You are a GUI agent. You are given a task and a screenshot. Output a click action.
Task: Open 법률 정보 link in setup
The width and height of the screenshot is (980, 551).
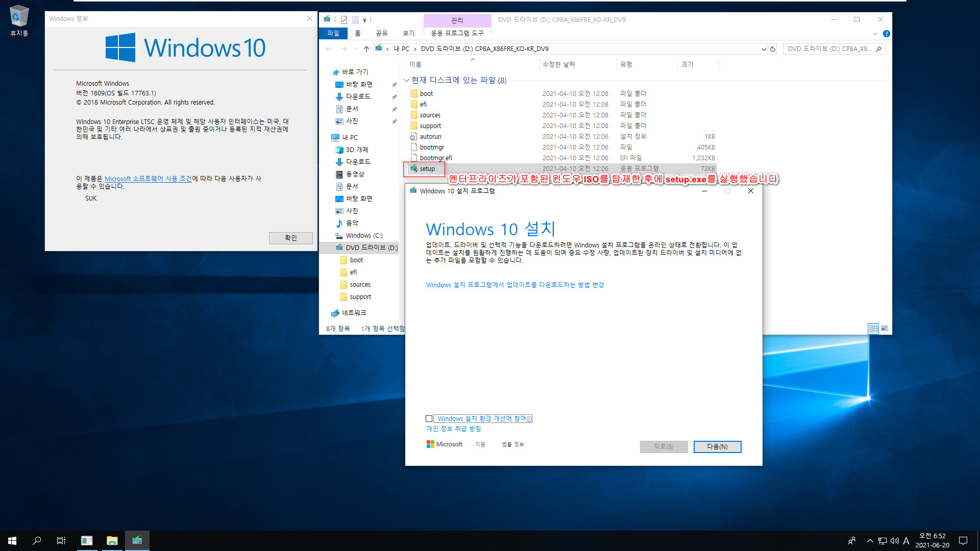pos(513,445)
